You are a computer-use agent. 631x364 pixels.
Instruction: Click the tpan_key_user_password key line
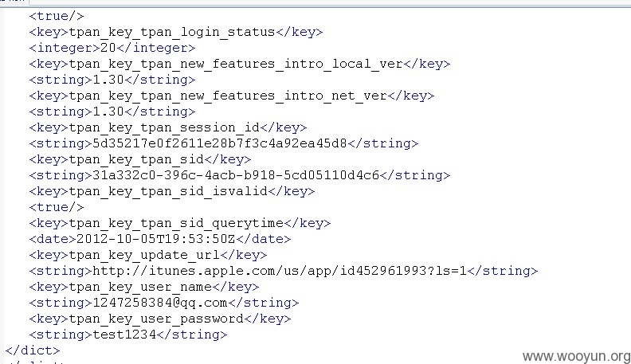pyautogui.click(x=160, y=319)
